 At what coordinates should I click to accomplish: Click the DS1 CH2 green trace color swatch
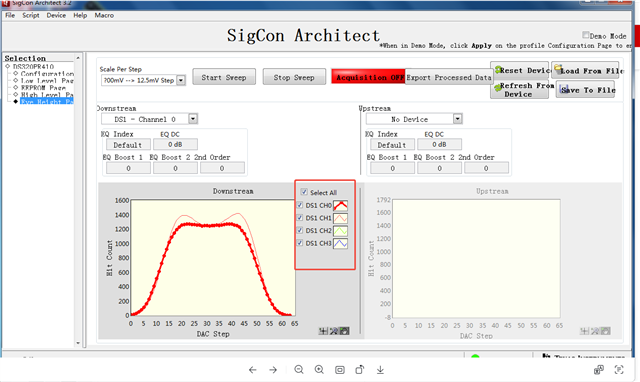pyautogui.click(x=340, y=231)
